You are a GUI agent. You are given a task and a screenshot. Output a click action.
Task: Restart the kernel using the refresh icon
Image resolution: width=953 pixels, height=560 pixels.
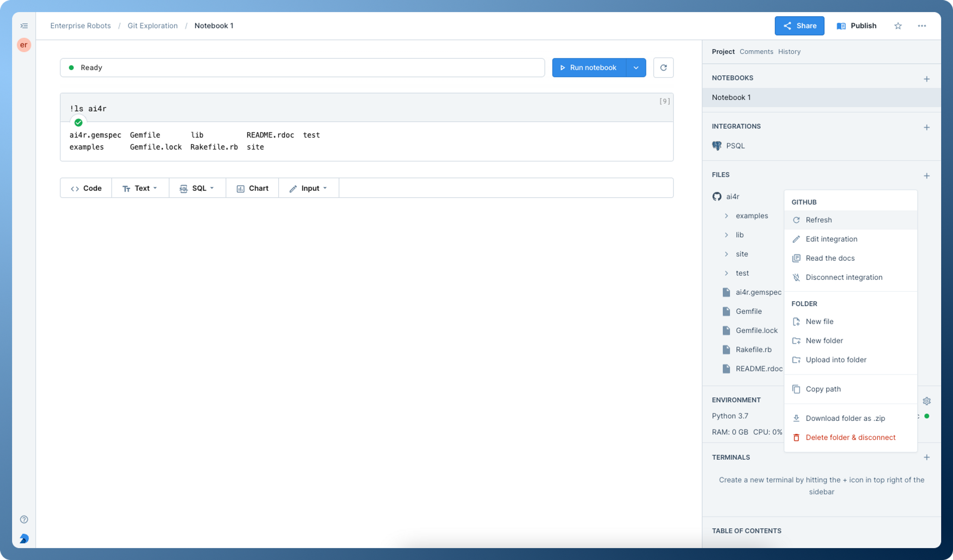pyautogui.click(x=664, y=67)
